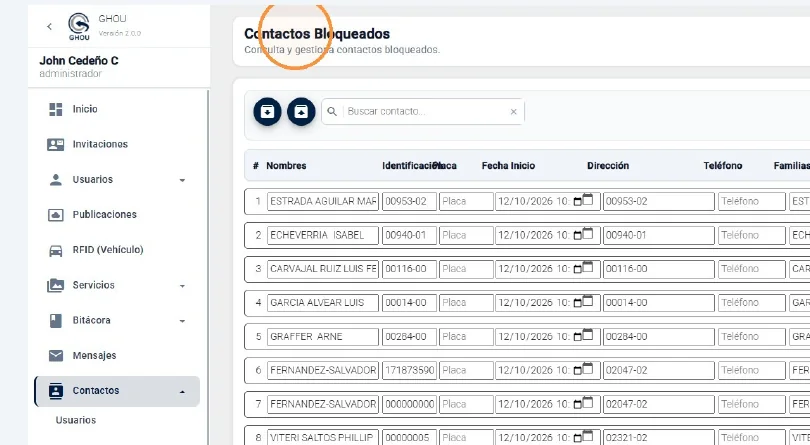This screenshot has height=445, width=810.
Task: Click name field ESTRADA AGUILAR
Action: pyautogui.click(x=323, y=202)
